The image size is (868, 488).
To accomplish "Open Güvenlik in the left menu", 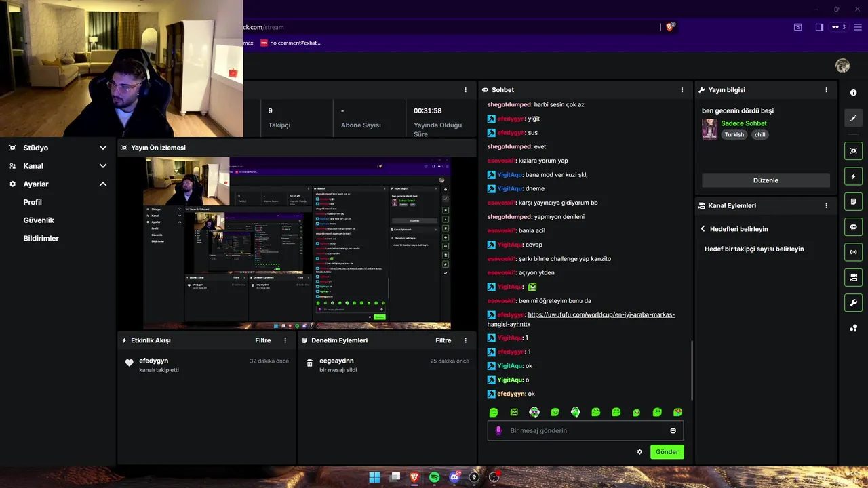I will pos(39,220).
